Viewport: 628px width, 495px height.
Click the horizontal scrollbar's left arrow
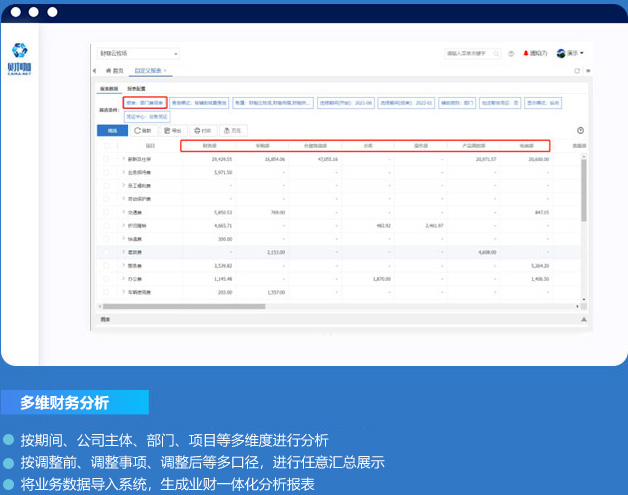coord(100,306)
